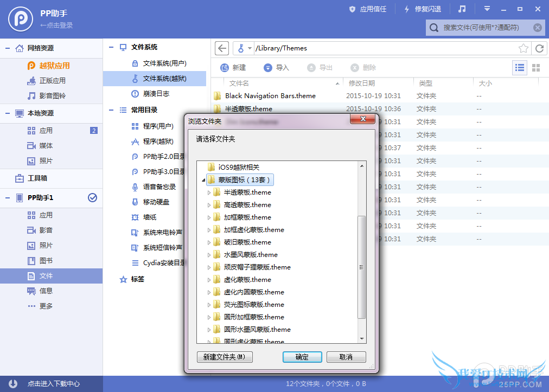Click 导出 toolbar button
The width and height of the screenshot is (549, 392).
coord(320,68)
